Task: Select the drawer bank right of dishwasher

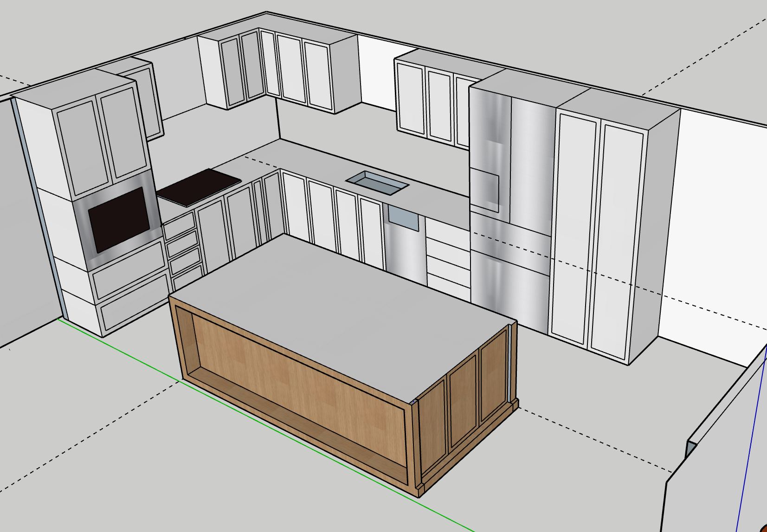Action: [x=448, y=260]
